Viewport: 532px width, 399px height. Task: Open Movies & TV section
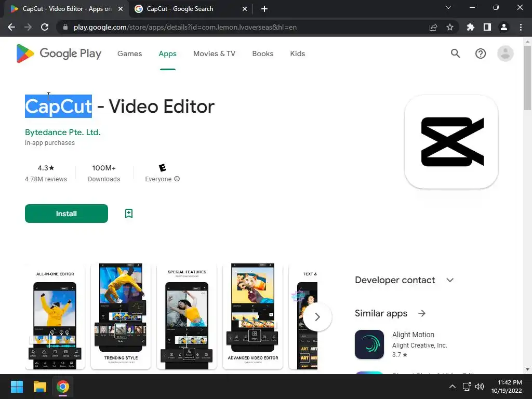click(x=214, y=54)
